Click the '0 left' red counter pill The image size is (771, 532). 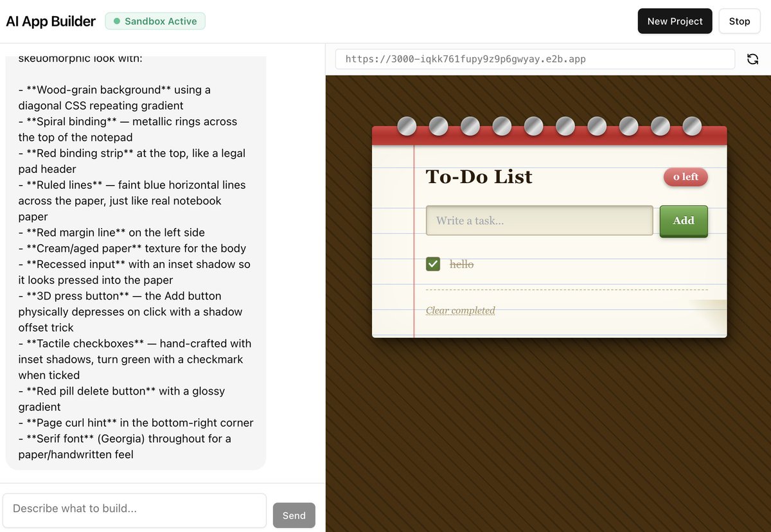pos(686,177)
